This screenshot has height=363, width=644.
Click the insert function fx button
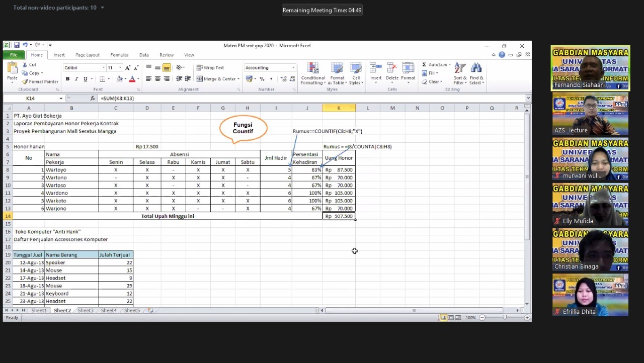[x=93, y=99]
